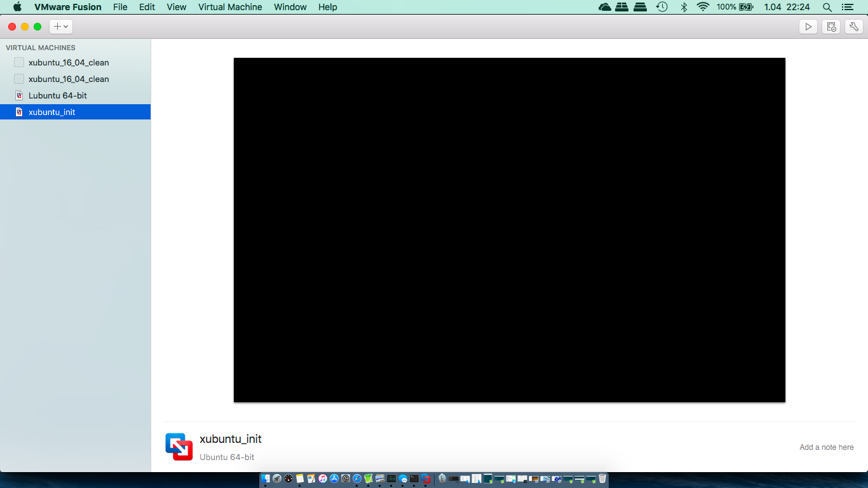The image size is (868, 488).
Task: Open App Store in the Dock
Action: point(334,478)
